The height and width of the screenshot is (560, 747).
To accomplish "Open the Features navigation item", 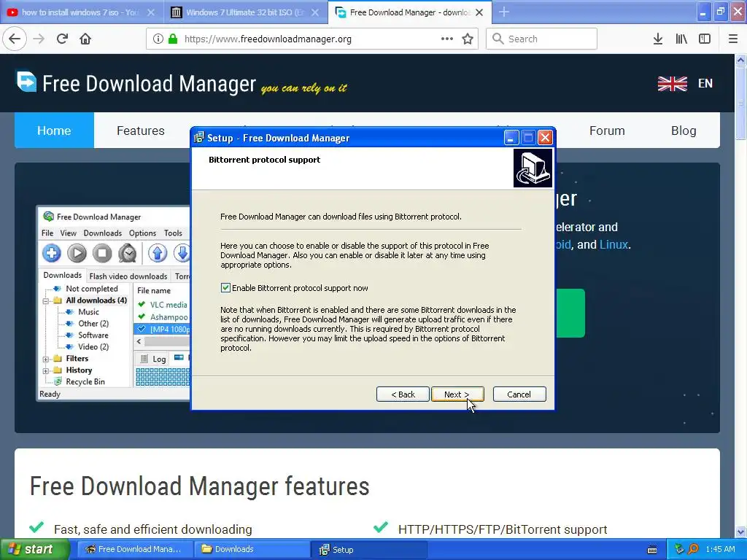I will tap(141, 131).
